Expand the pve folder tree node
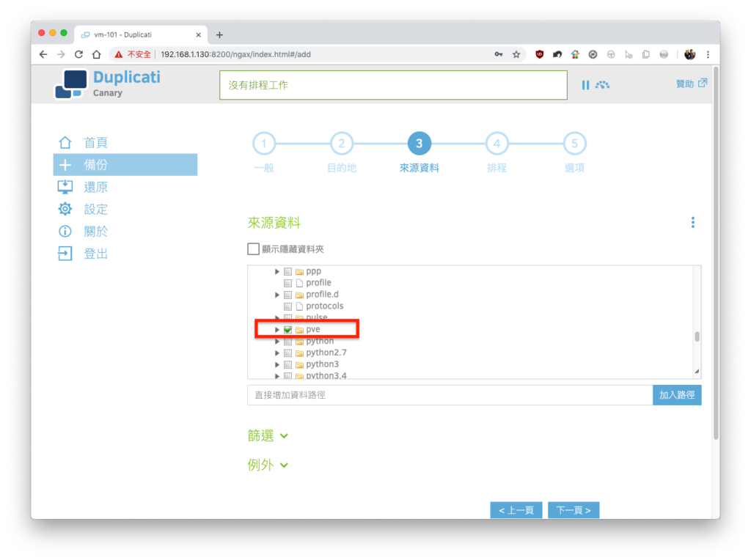 (276, 330)
